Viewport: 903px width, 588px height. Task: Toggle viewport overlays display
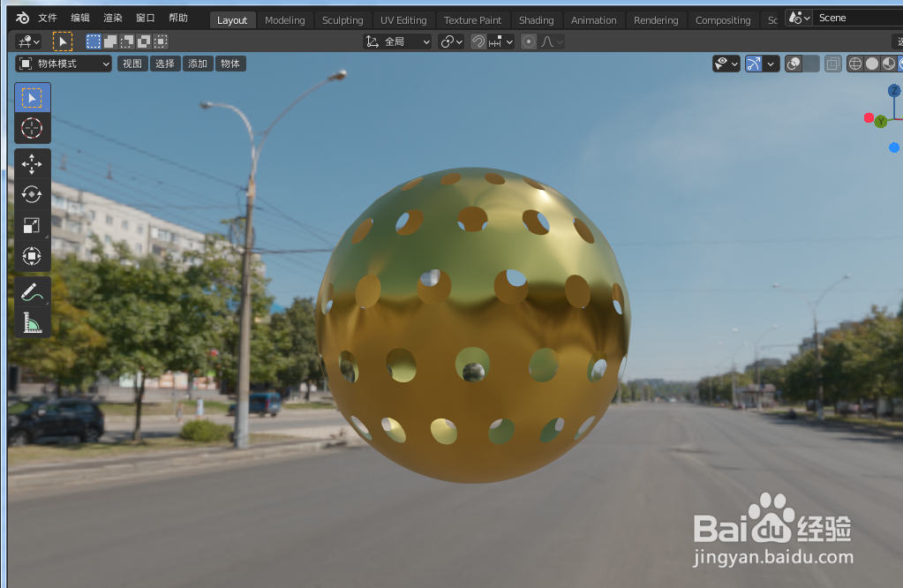coord(794,64)
